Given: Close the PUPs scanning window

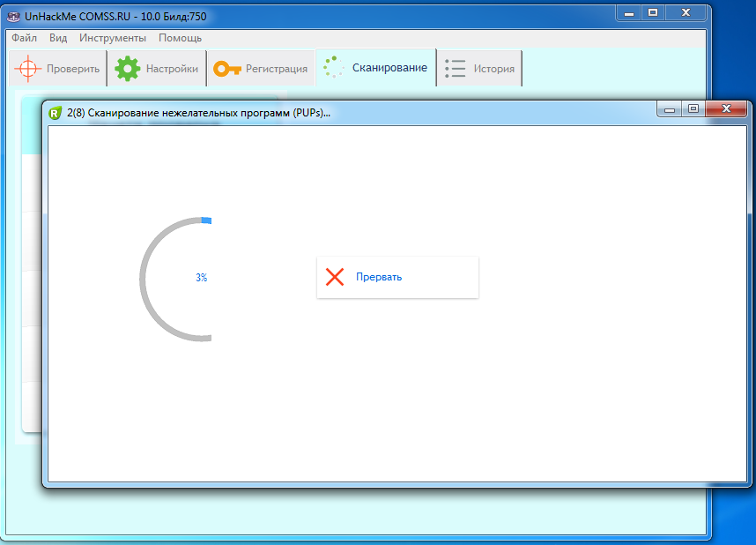Looking at the screenshot, I should click(x=726, y=109).
